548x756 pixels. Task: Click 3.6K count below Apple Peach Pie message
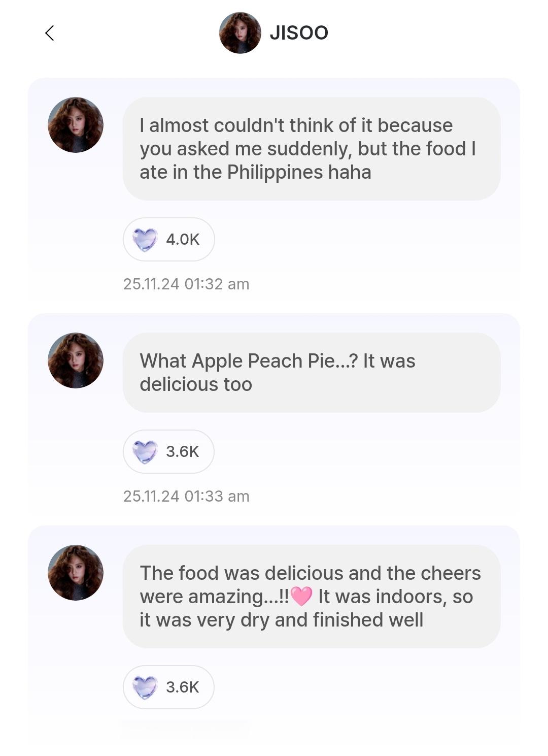(182, 452)
